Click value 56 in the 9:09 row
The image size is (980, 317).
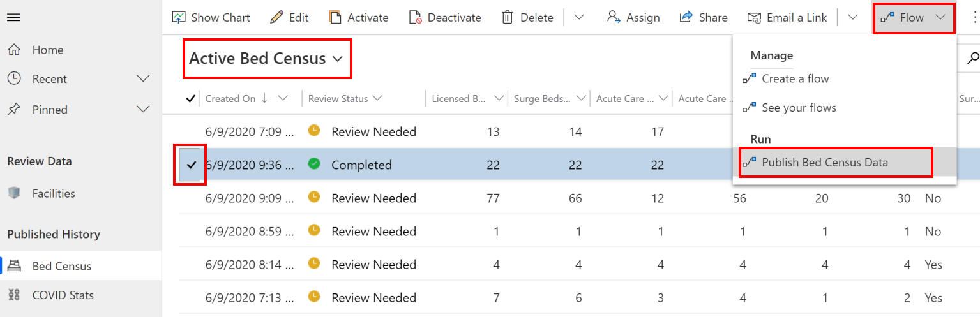click(x=739, y=198)
